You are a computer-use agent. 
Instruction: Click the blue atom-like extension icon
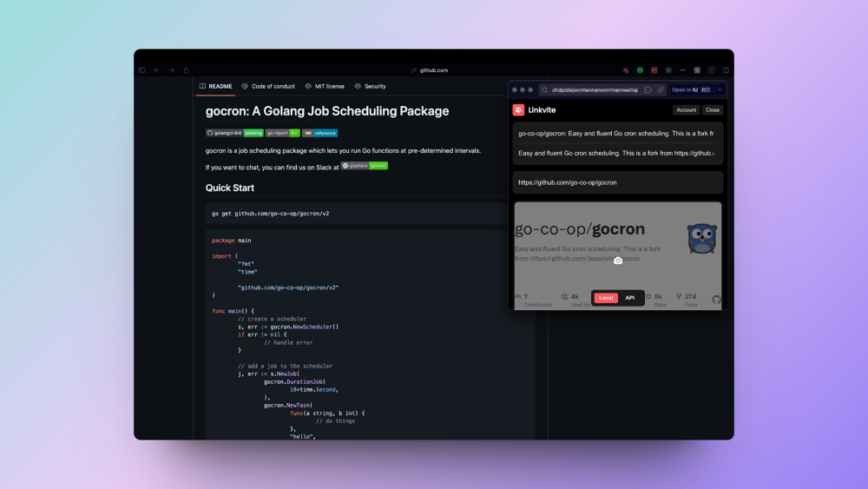click(668, 70)
